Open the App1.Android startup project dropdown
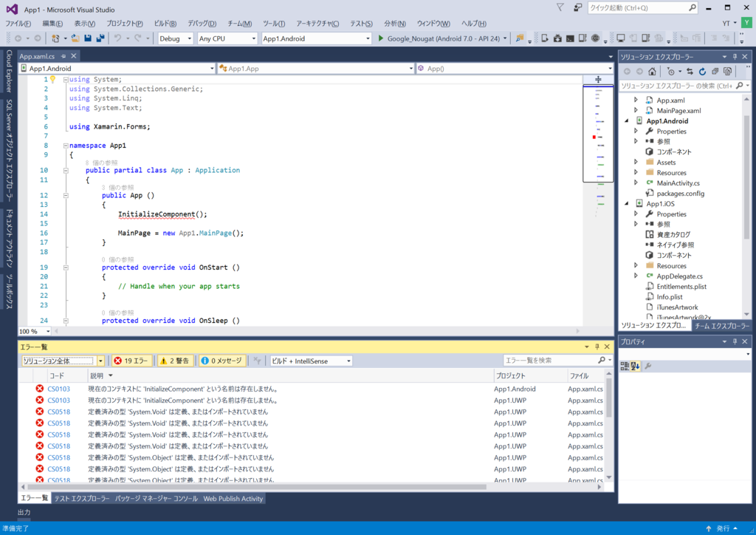Viewport: 756px width, 535px height. click(316, 38)
